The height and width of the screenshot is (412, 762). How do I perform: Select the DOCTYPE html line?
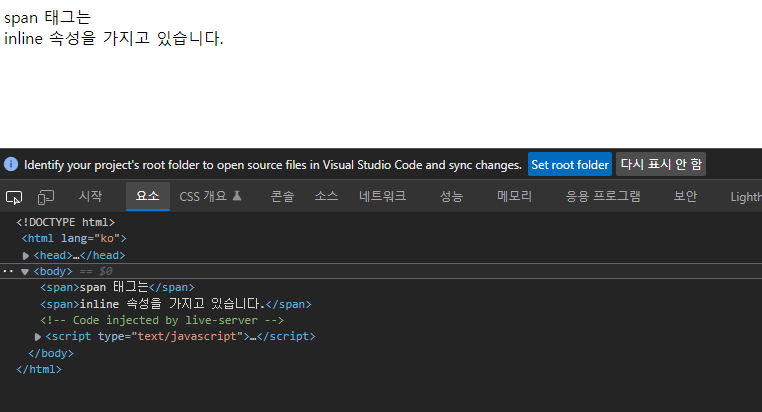(66, 222)
